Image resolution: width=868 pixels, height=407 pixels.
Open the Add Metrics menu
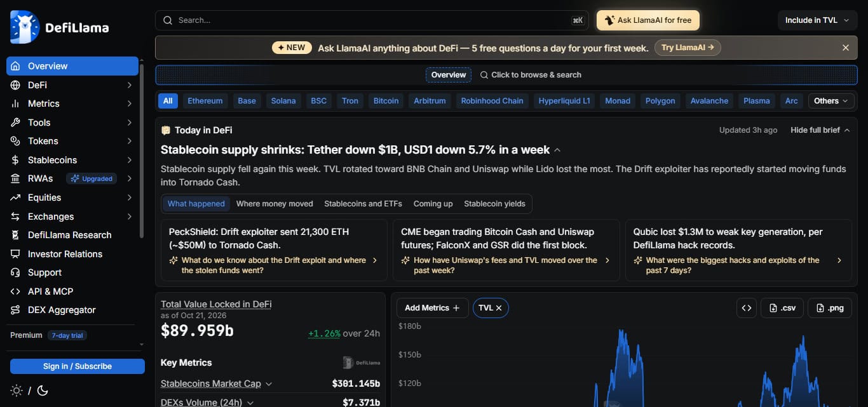tap(432, 308)
